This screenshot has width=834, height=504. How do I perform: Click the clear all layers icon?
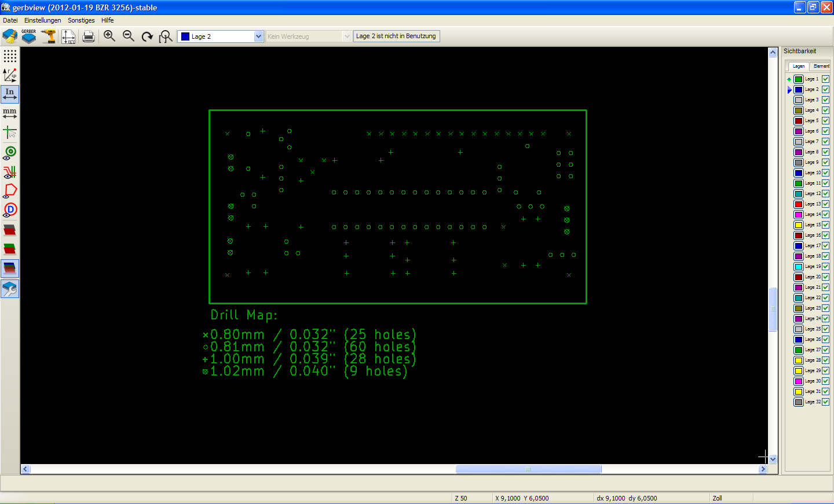(x=10, y=36)
